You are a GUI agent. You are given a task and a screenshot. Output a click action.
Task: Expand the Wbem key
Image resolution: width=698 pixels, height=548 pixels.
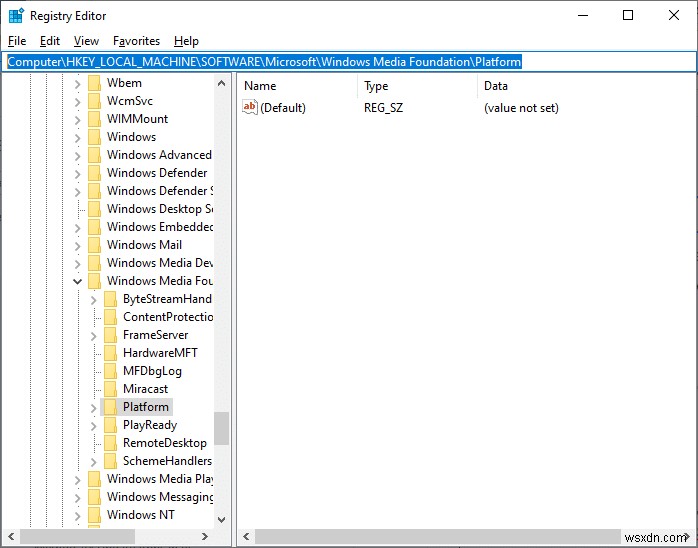(77, 84)
